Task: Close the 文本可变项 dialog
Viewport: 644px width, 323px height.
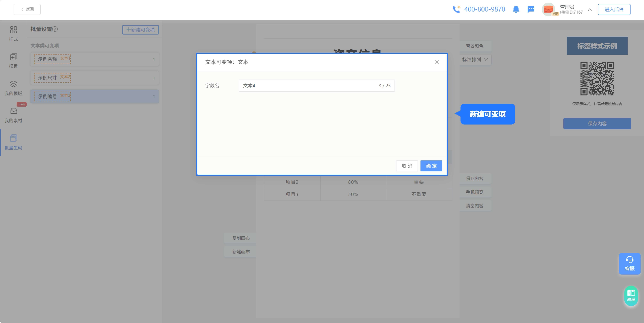Action: pos(437,62)
